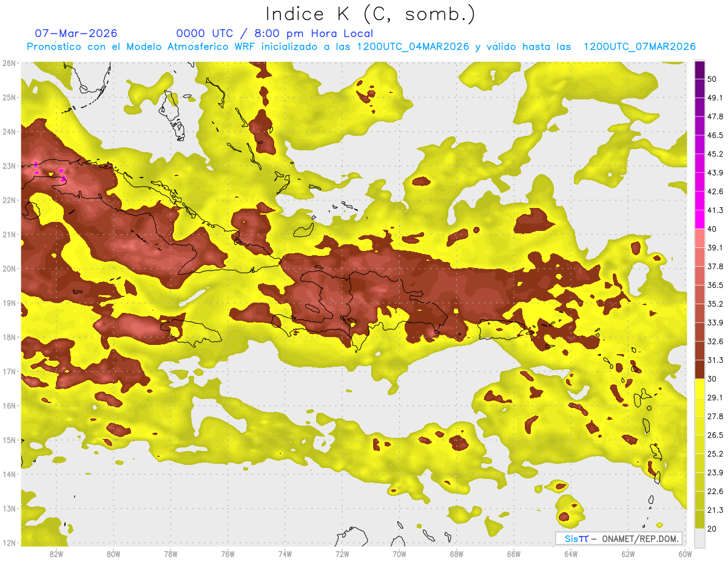Click the 'Pronostico con el Modelo Atmosferico WRF' line
The height and width of the screenshot is (562, 728).
pos(361,47)
